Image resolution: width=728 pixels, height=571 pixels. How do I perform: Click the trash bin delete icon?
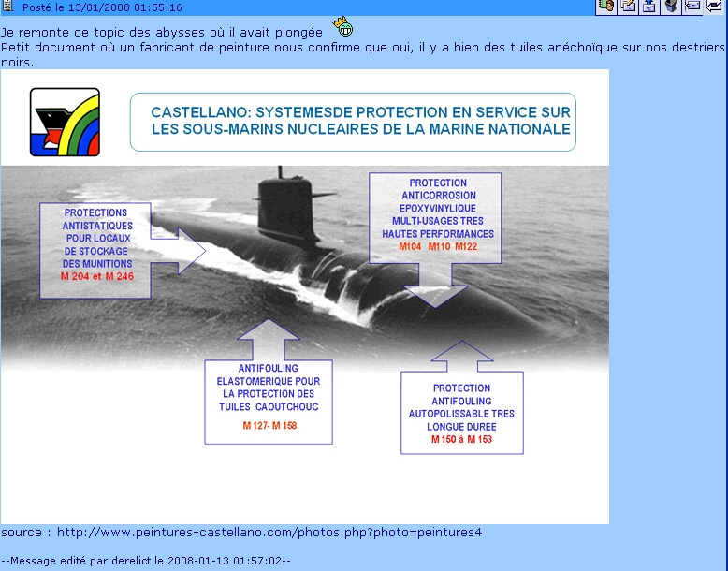point(671,7)
